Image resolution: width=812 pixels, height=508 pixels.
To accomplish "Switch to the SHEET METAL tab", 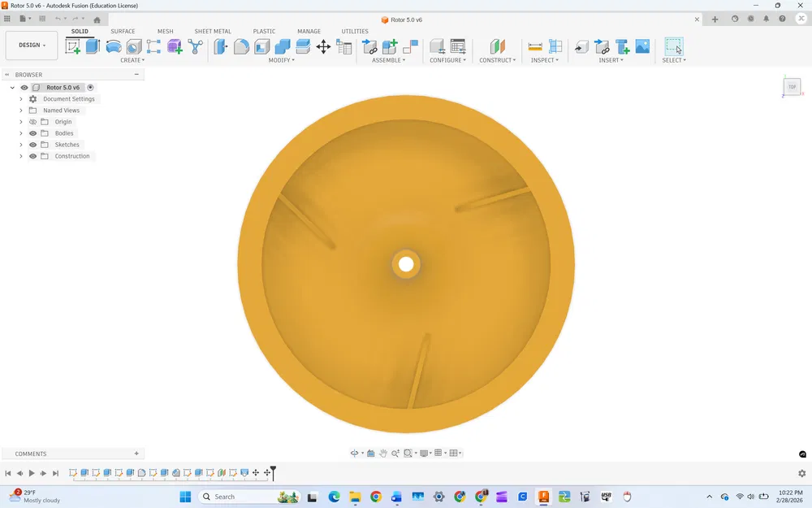I will click(213, 31).
